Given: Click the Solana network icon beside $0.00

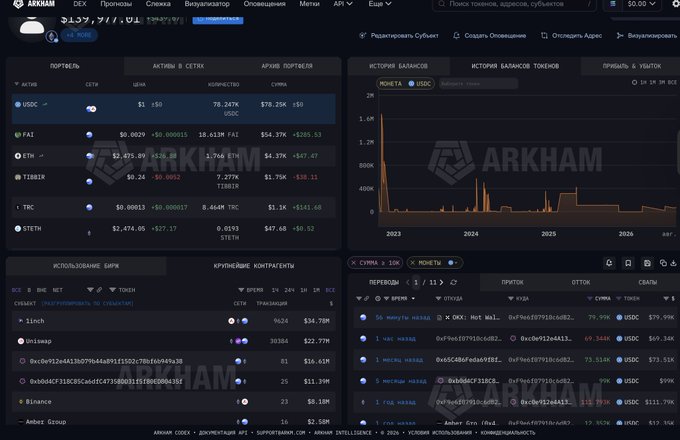Looking at the screenshot, I should tap(612, 4).
